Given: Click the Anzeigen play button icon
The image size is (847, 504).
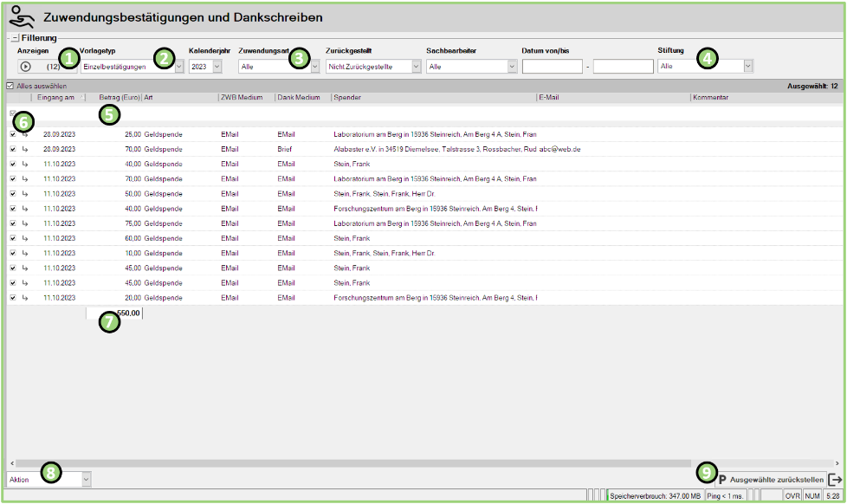Looking at the screenshot, I should click(25, 66).
